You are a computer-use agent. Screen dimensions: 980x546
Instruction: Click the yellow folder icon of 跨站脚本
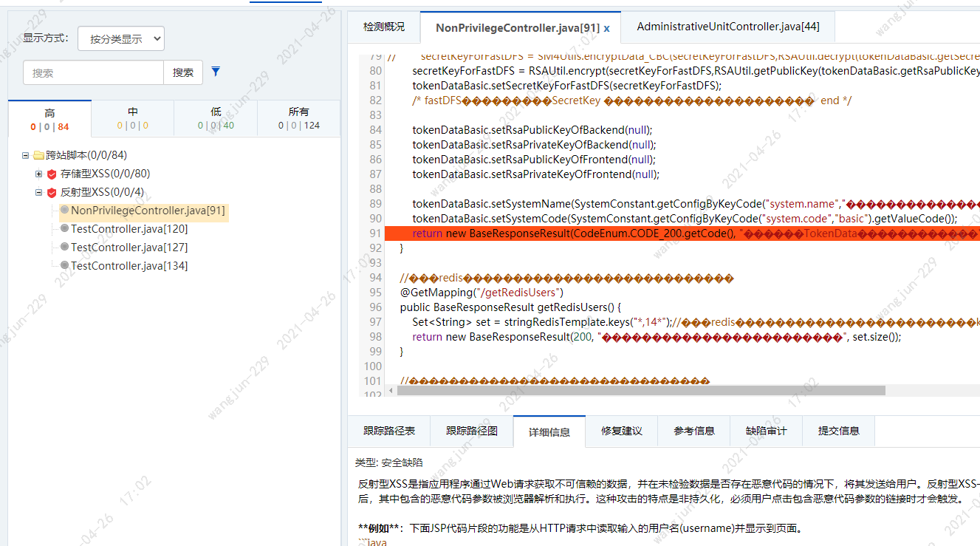coord(38,154)
